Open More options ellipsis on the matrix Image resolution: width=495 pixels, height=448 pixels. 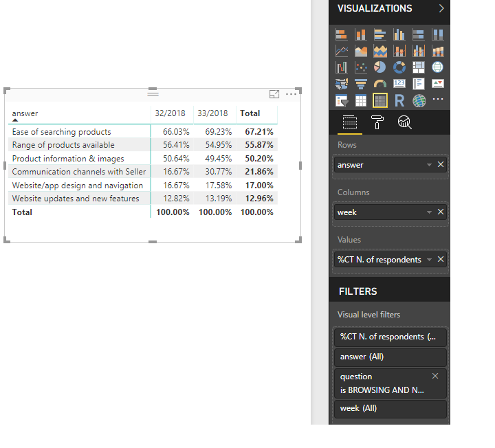click(291, 94)
